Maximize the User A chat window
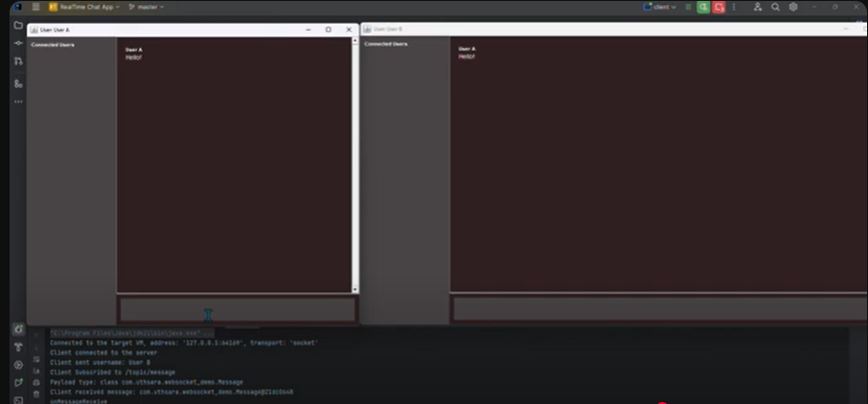 point(329,30)
